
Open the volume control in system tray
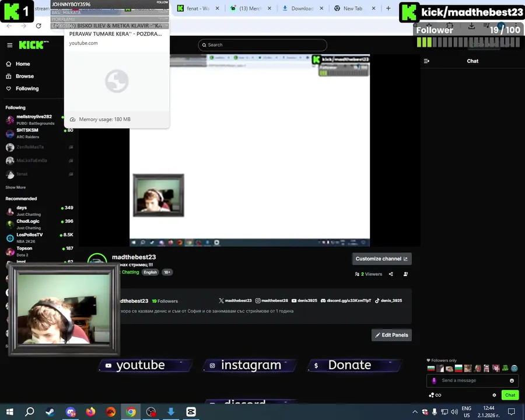click(x=454, y=412)
